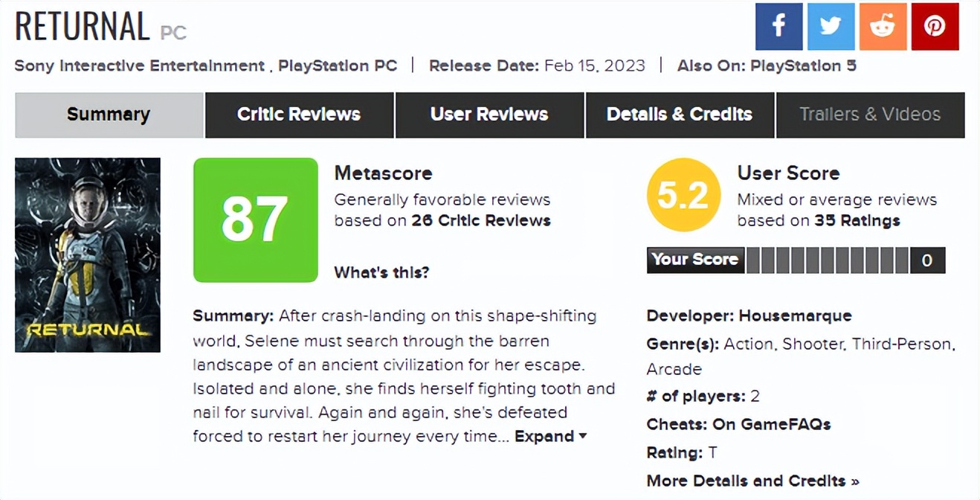
Task: Click the green 87 Metascore badge
Action: tap(255, 220)
